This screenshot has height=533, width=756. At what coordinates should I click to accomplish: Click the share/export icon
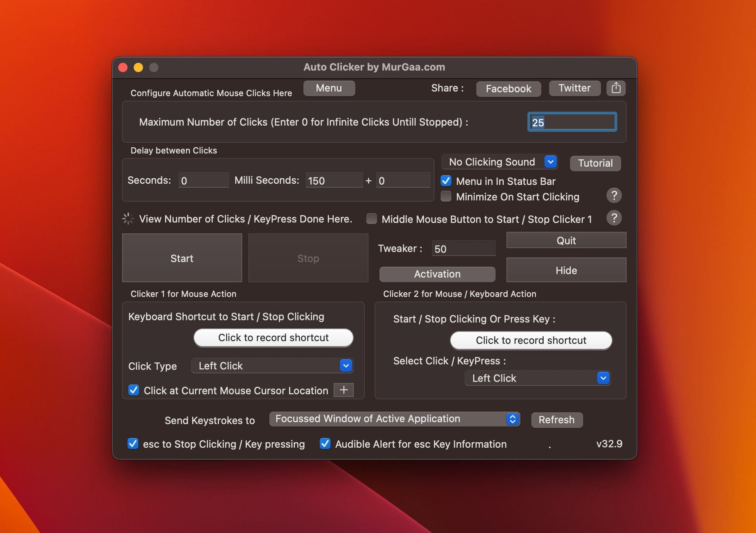pyautogui.click(x=616, y=88)
